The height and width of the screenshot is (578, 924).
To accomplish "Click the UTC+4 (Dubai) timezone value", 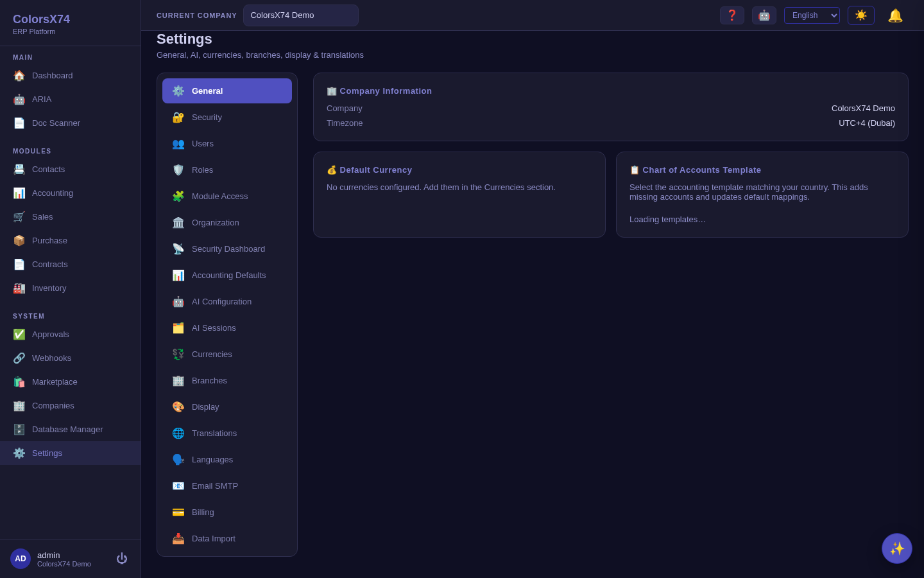I will click(x=867, y=123).
